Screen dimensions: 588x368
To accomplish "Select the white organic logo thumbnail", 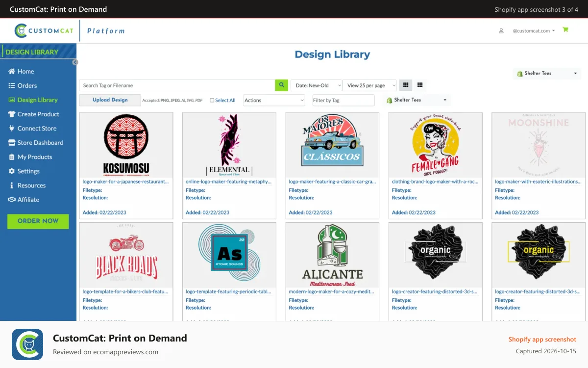I will point(436,255).
